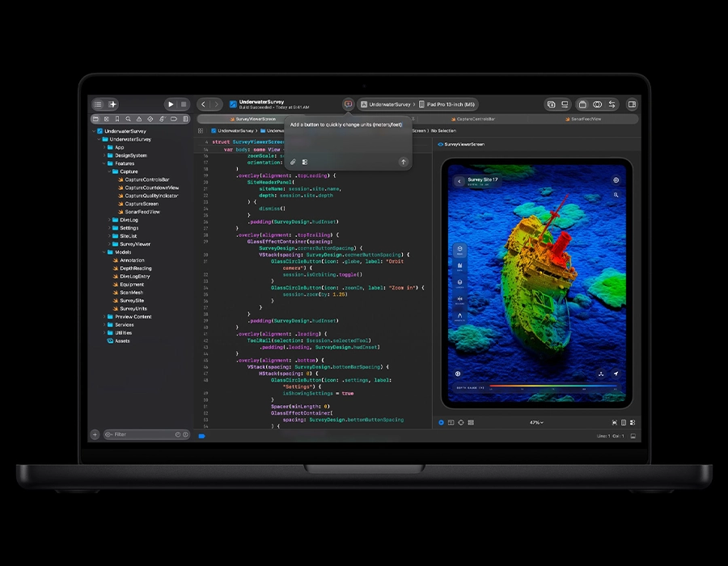Open the canvas zoom 47% dropdown

[x=536, y=423]
